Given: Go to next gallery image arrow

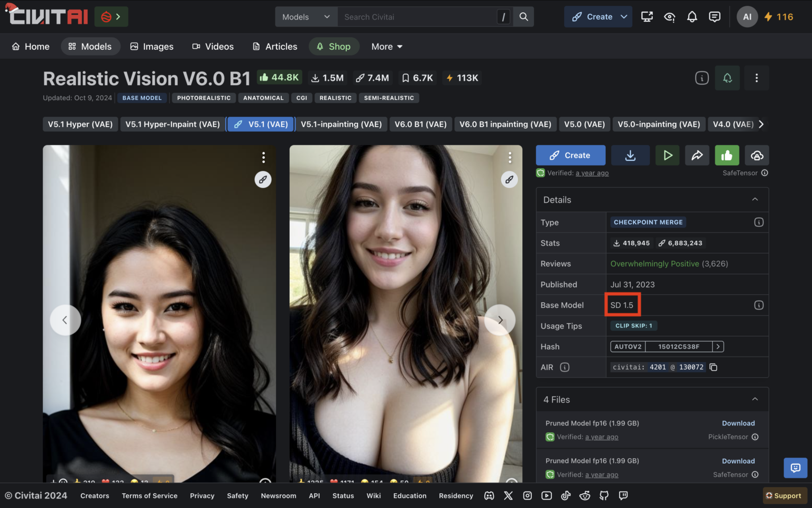Looking at the screenshot, I should 500,320.
